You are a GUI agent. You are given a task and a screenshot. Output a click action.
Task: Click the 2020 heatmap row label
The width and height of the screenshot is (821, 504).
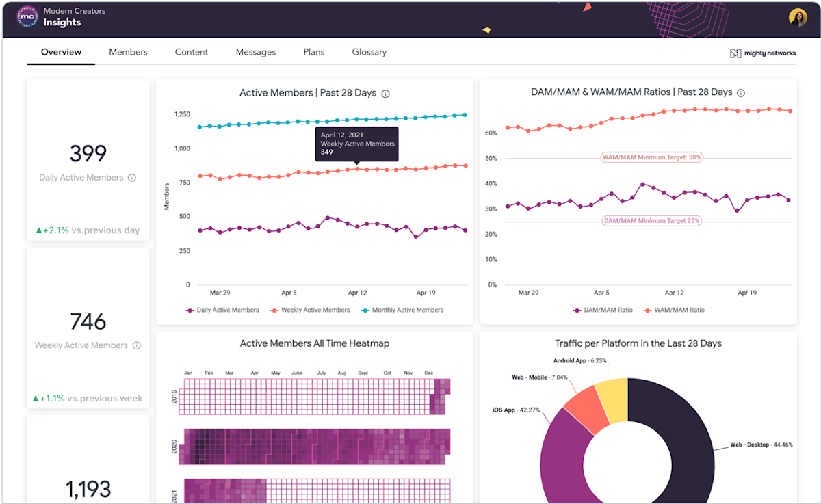pos(174,447)
